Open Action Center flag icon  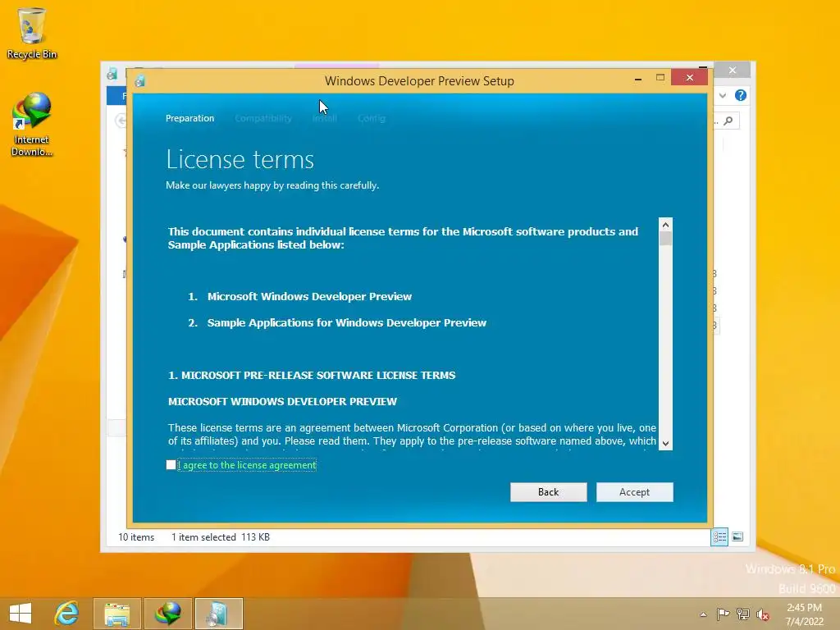(x=723, y=614)
